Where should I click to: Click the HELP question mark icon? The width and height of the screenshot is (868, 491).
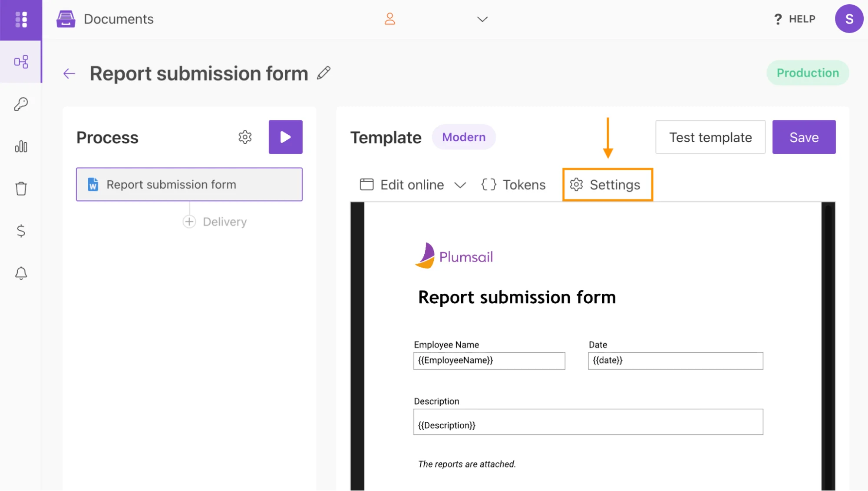click(778, 19)
